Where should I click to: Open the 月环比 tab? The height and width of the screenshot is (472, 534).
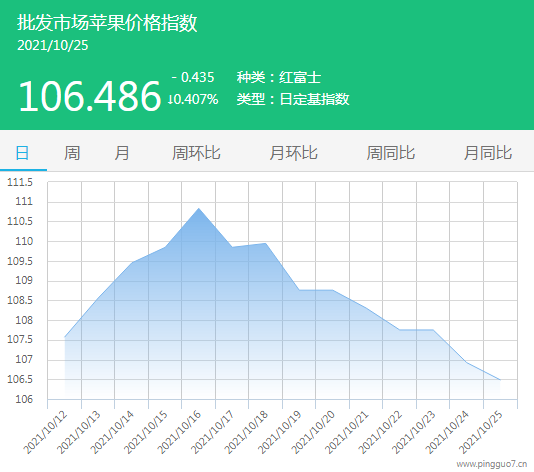click(294, 153)
